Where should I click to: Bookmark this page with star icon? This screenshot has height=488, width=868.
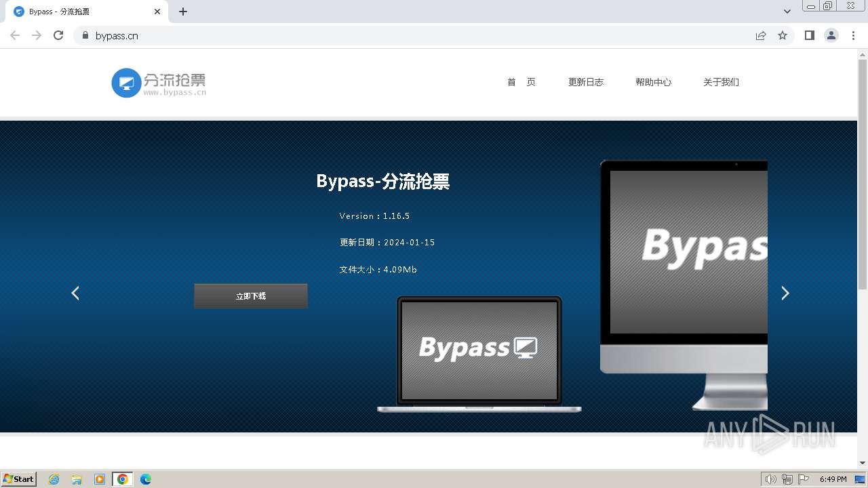(783, 35)
